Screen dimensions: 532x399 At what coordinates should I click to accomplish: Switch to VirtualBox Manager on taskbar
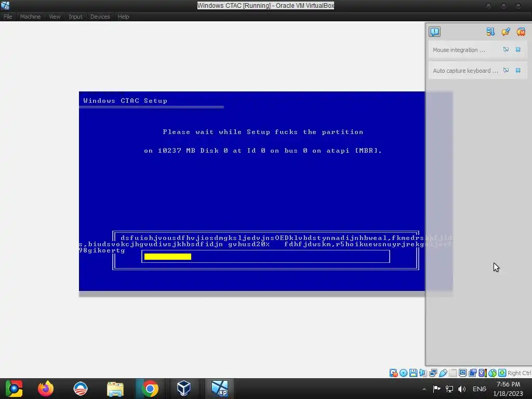click(x=184, y=389)
